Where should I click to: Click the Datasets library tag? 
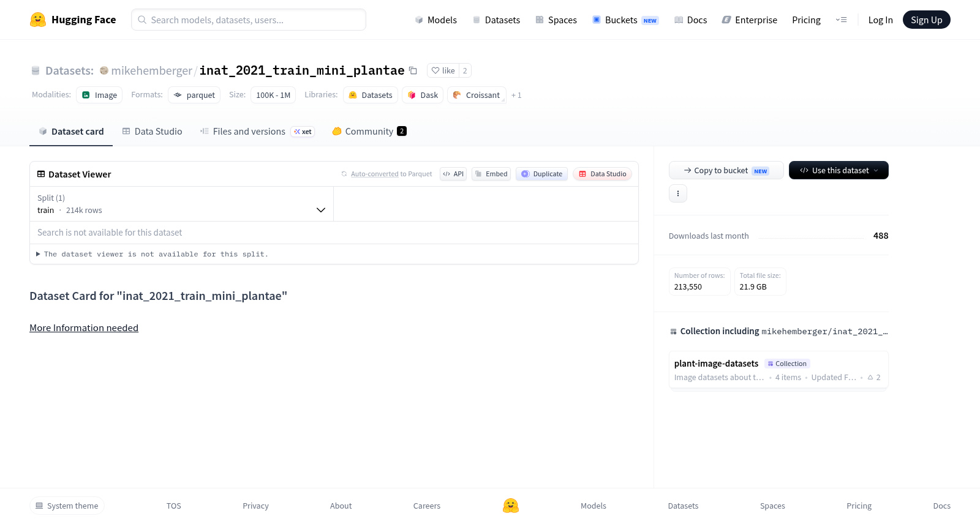point(371,95)
